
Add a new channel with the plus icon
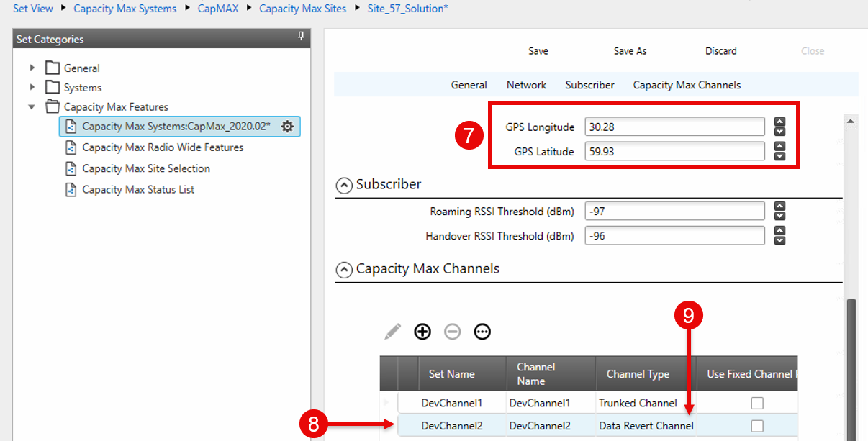[422, 332]
